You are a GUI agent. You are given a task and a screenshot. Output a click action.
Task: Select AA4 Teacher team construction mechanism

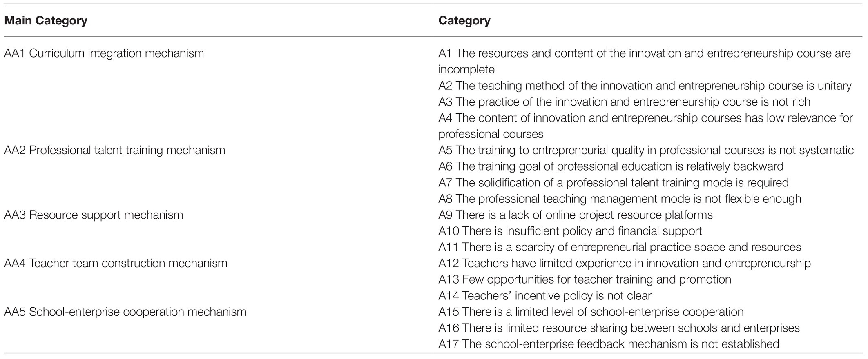[x=116, y=263]
